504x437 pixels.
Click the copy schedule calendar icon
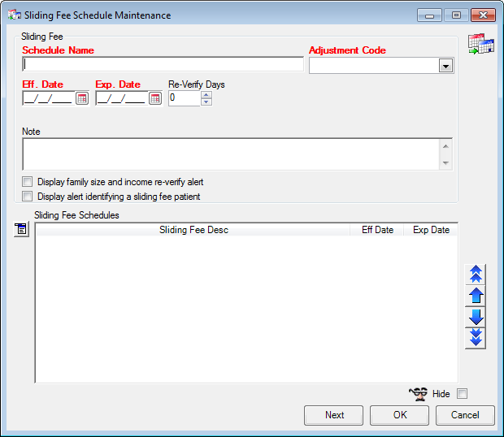pyautogui.click(x=481, y=44)
